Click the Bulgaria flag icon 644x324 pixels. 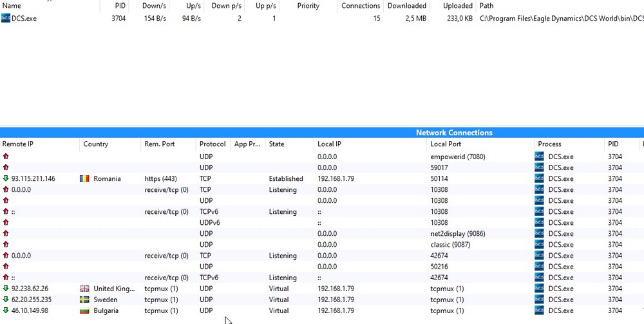click(84, 311)
